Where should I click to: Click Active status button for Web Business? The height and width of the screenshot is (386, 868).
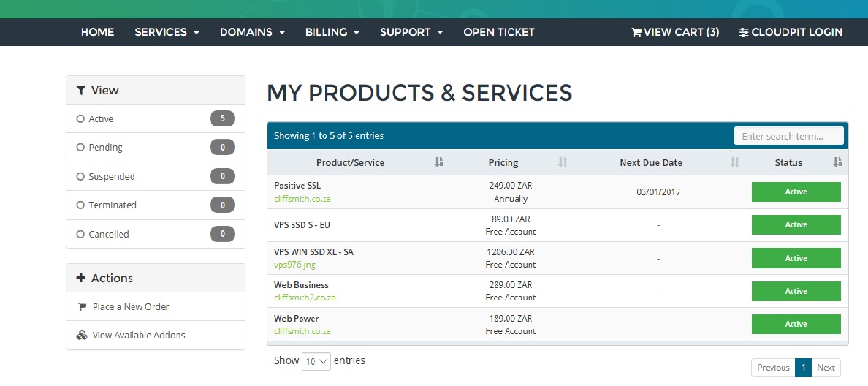(x=796, y=291)
